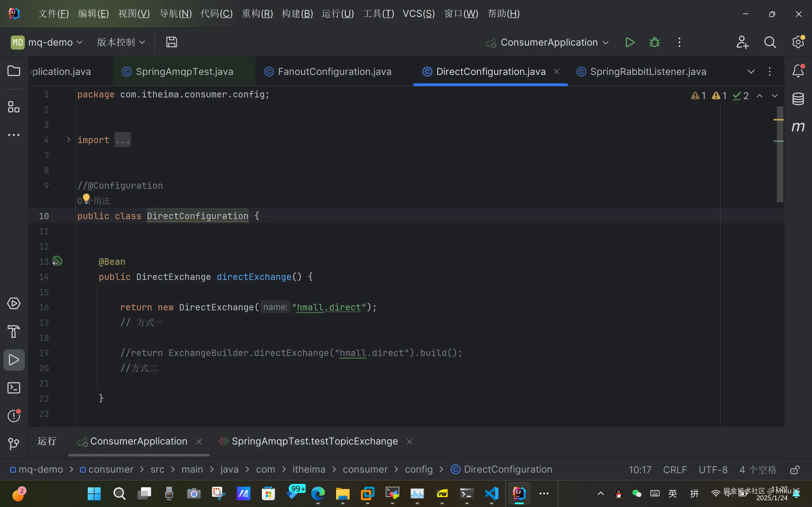Open the Terminal tool window icon
Image resolution: width=812 pixels, height=507 pixels.
tap(14, 388)
